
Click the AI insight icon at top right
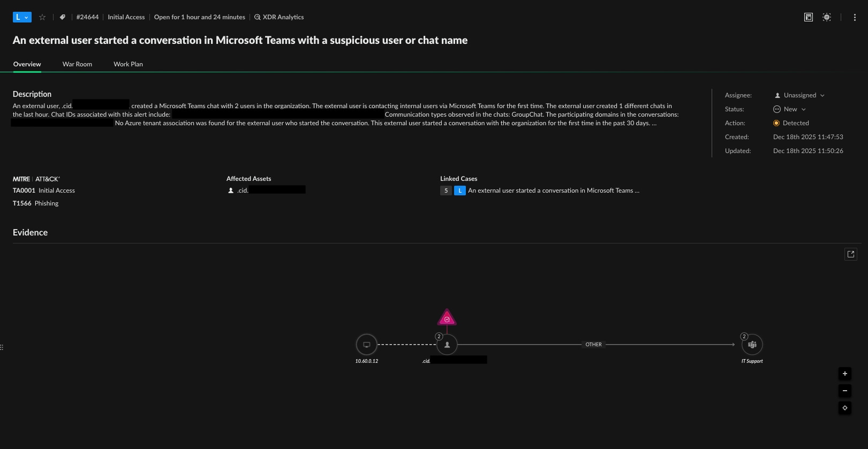click(827, 17)
